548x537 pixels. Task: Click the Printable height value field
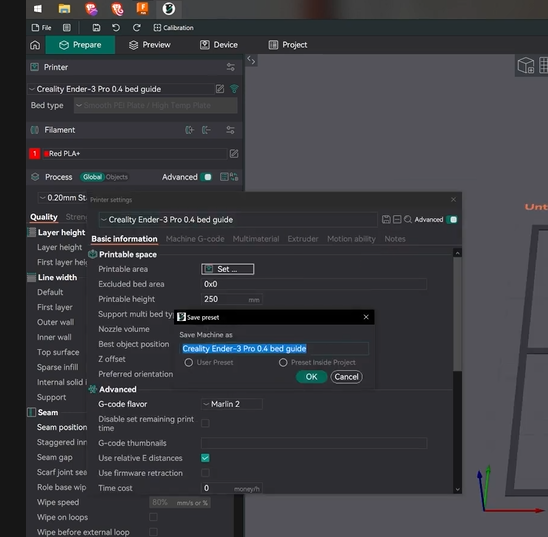231,299
